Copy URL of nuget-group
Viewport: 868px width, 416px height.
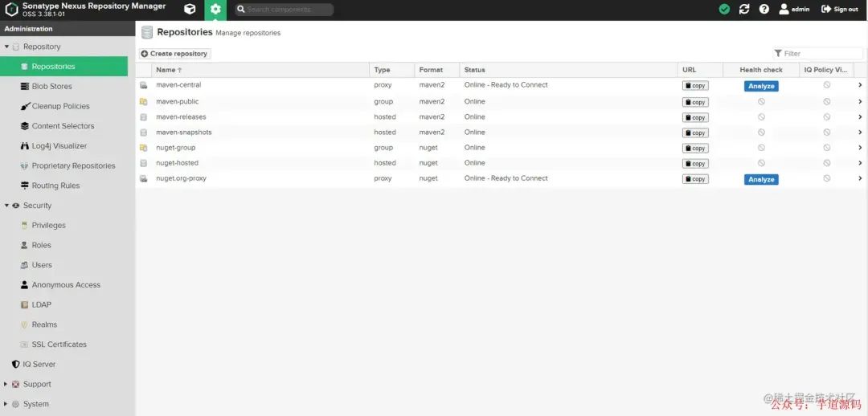click(x=695, y=149)
